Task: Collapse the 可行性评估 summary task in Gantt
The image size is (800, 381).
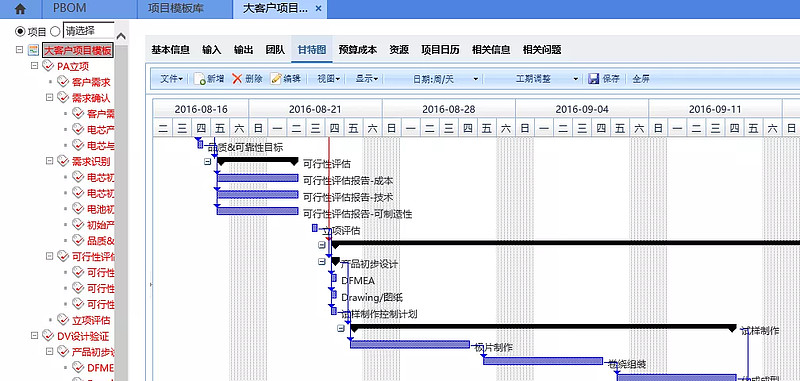Action: point(208,161)
